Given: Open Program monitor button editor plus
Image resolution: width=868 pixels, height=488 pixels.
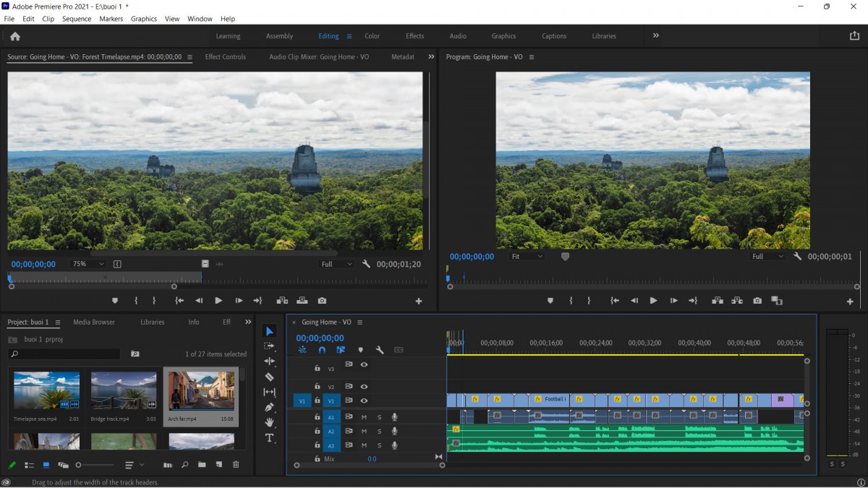Looking at the screenshot, I should click(x=850, y=301).
